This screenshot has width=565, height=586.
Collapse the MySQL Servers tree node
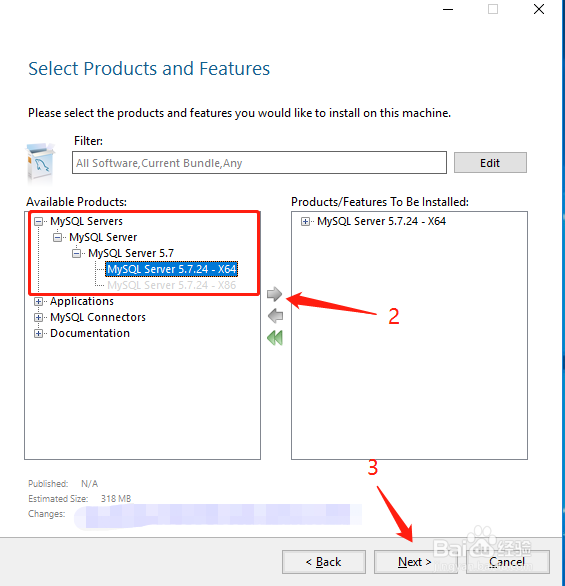38,222
